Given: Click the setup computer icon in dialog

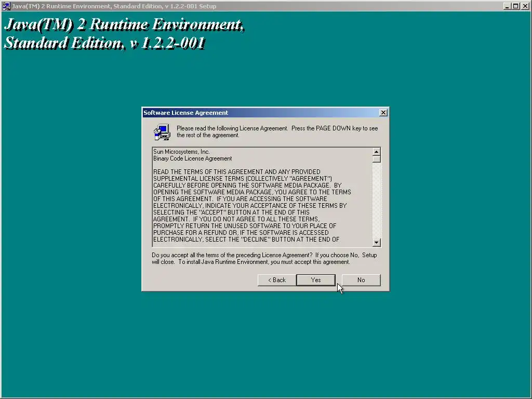Looking at the screenshot, I should point(162,132).
